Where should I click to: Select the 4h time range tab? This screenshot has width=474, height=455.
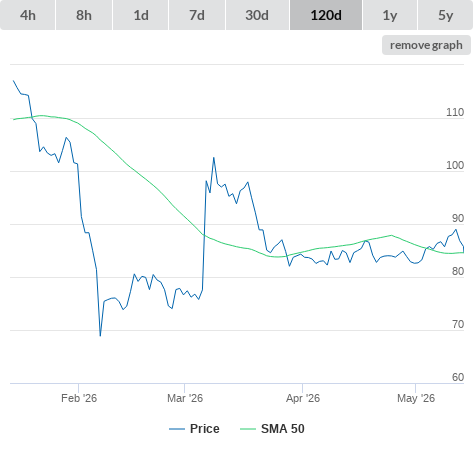(x=28, y=15)
